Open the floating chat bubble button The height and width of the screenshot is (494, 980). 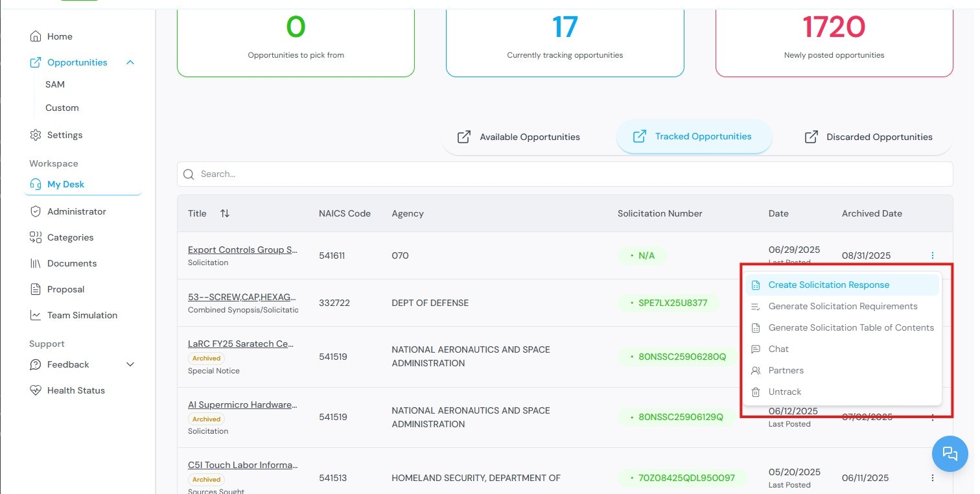point(950,453)
